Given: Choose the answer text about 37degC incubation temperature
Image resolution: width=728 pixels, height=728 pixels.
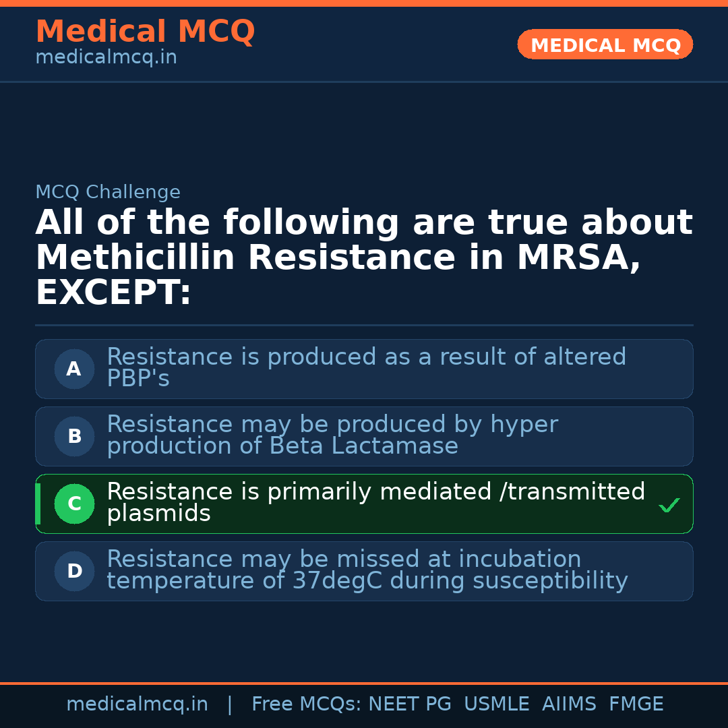Looking at the screenshot, I should 367,570.
